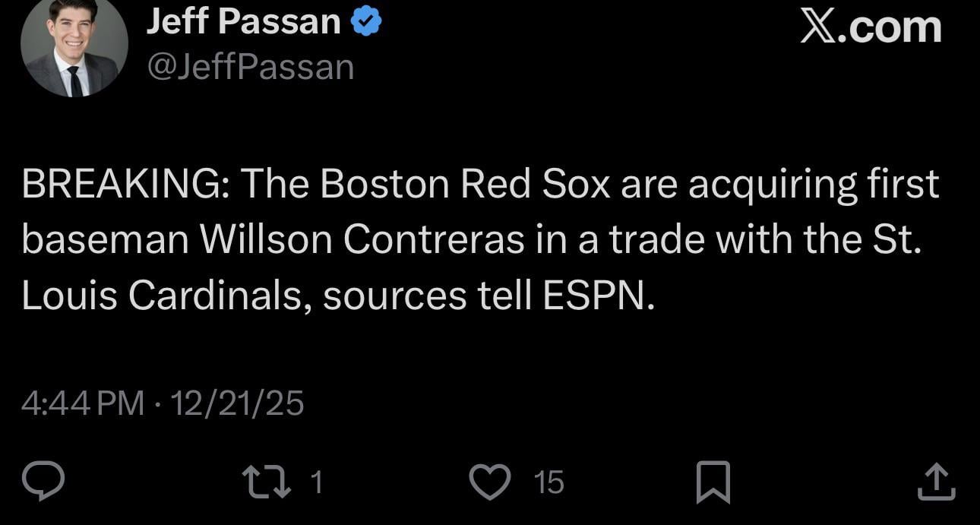980x525 pixels.
Task: Click the @JeffPassan handle
Action: (x=249, y=66)
